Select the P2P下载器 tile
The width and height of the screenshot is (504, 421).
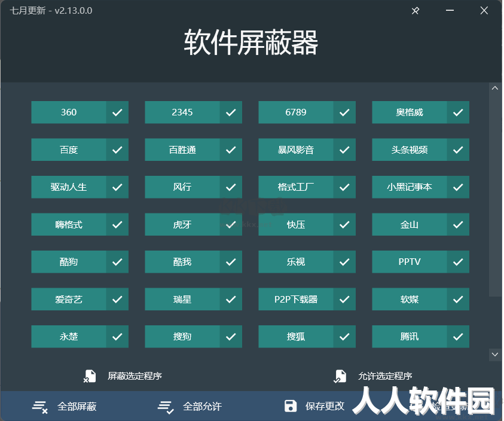coord(307,300)
